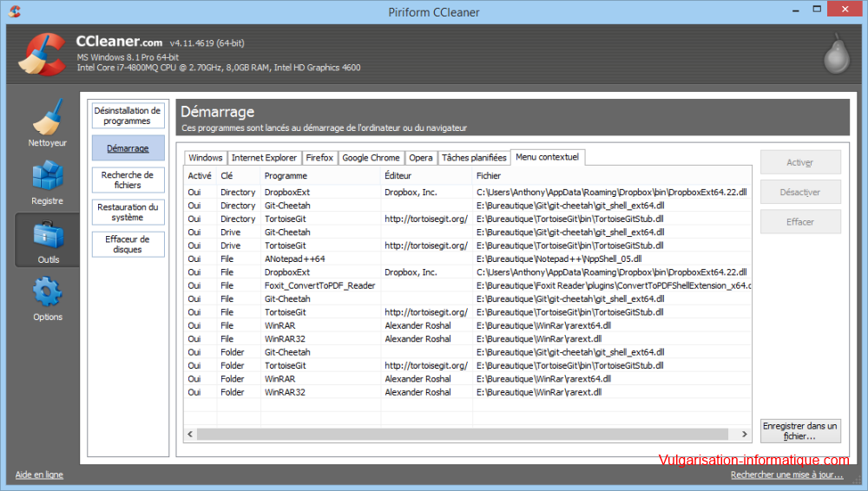This screenshot has width=868, height=491.
Task: Switch to the Firefox tab
Action: pyautogui.click(x=319, y=158)
